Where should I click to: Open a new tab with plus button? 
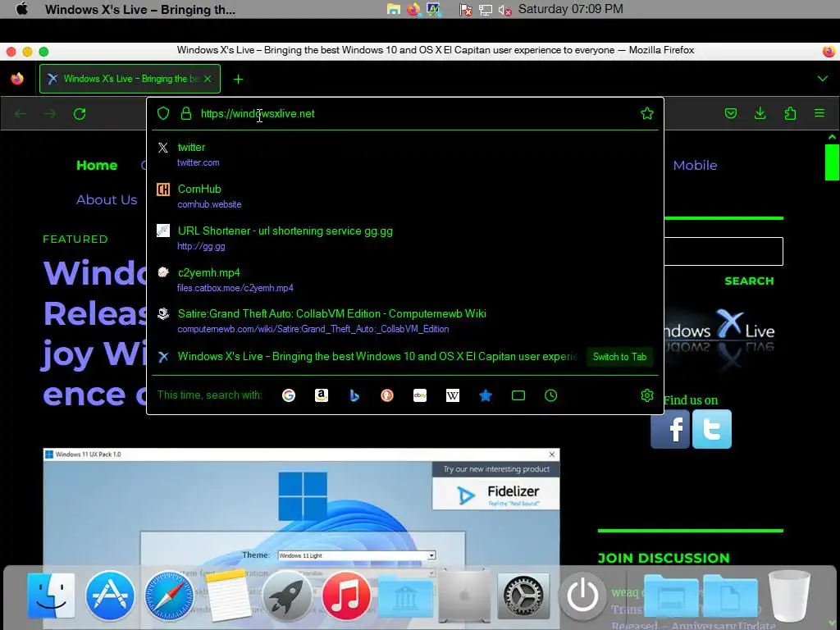(239, 80)
